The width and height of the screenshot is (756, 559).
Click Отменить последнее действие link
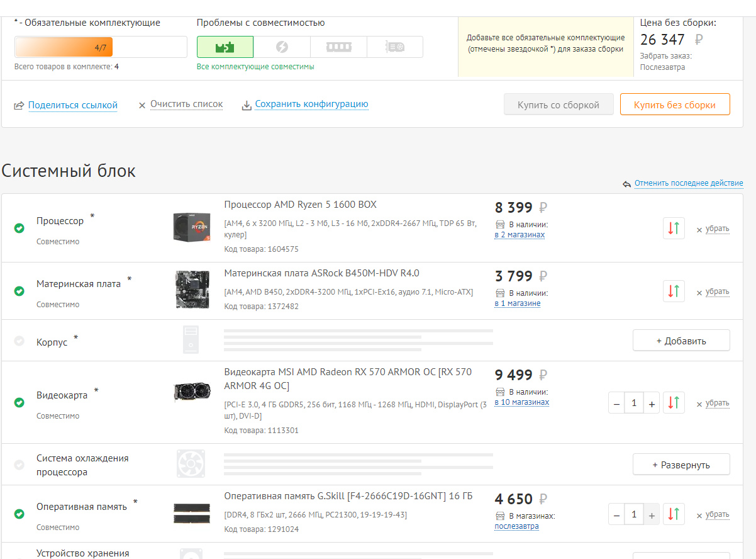point(689,183)
